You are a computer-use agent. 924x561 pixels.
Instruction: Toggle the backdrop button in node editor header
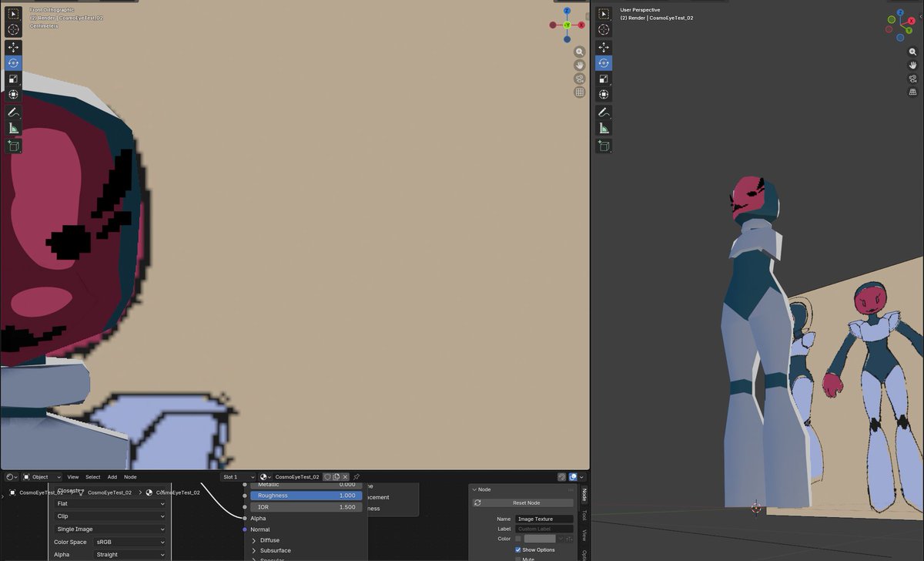click(562, 477)
